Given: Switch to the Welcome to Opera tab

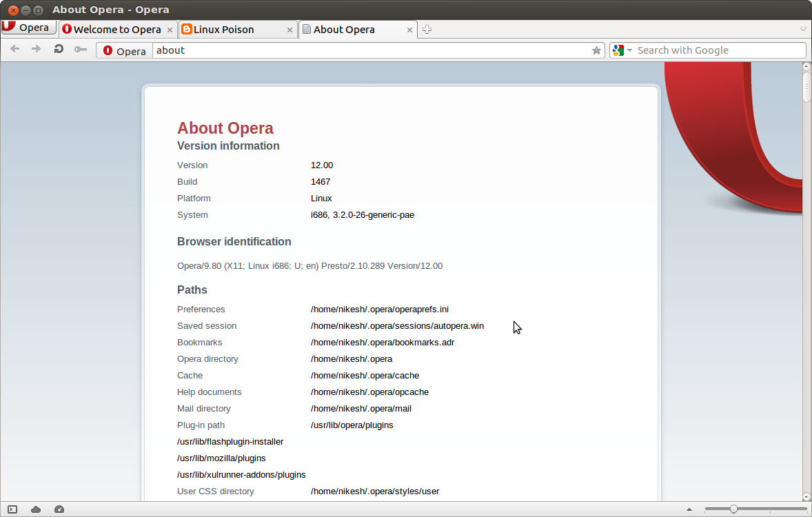Looking at the screenshot, I should pyautogui.click(x=112, y=30).
